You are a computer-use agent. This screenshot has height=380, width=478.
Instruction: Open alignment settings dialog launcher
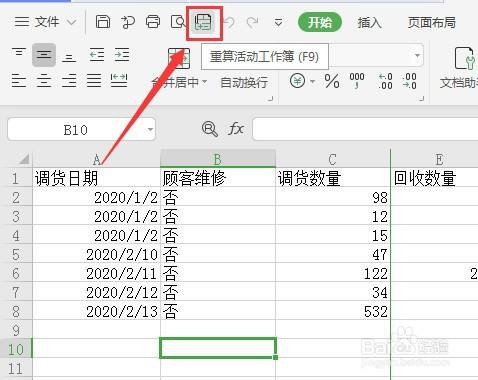click(x=271, y=98)
